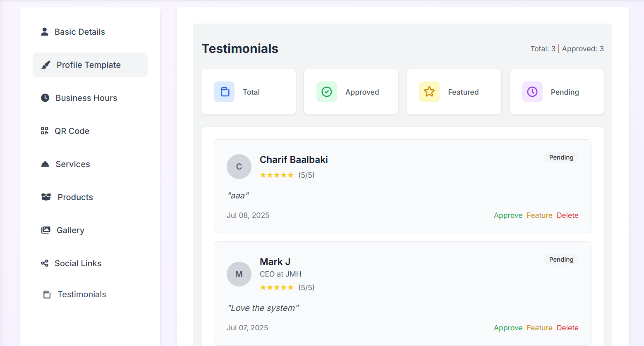
Task: Select the Social Links share icon
Action: coord(44,263)
